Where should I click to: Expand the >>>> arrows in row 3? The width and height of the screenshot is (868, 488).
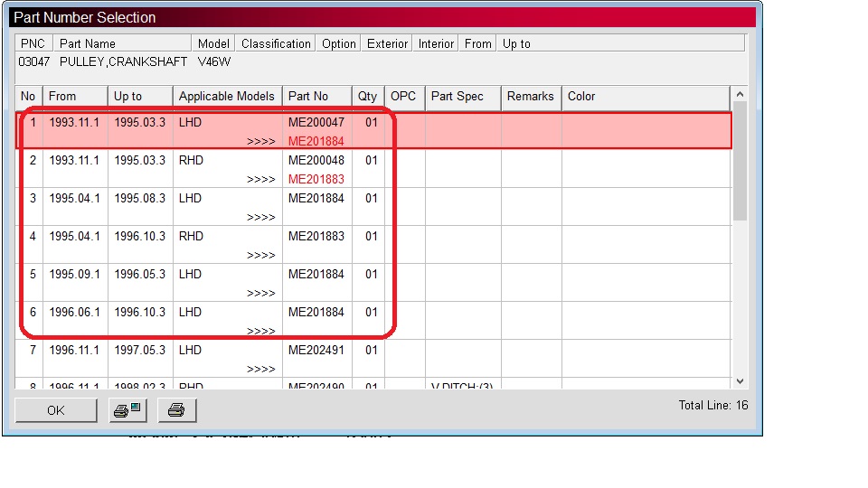tap(260, 218)
